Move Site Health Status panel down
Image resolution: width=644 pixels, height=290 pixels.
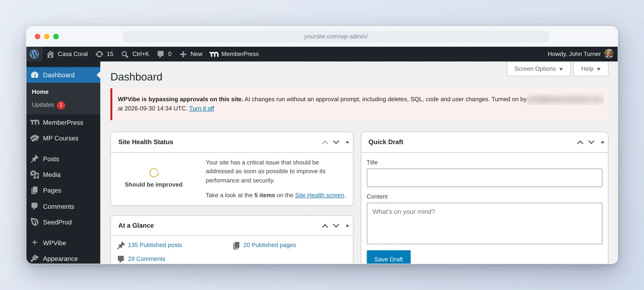tap(336, 142)
